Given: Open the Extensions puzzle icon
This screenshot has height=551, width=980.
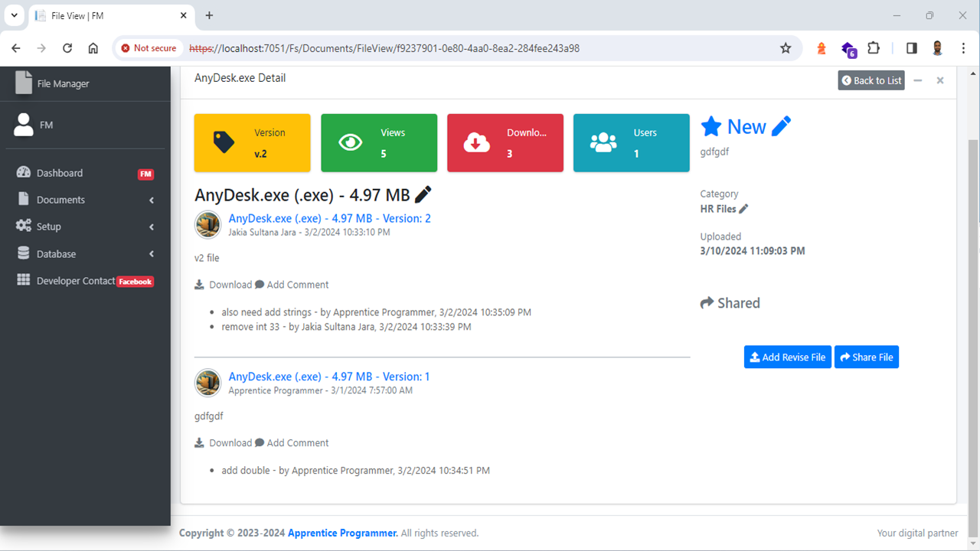Looking at the screenshot, I should pos(874,48).
